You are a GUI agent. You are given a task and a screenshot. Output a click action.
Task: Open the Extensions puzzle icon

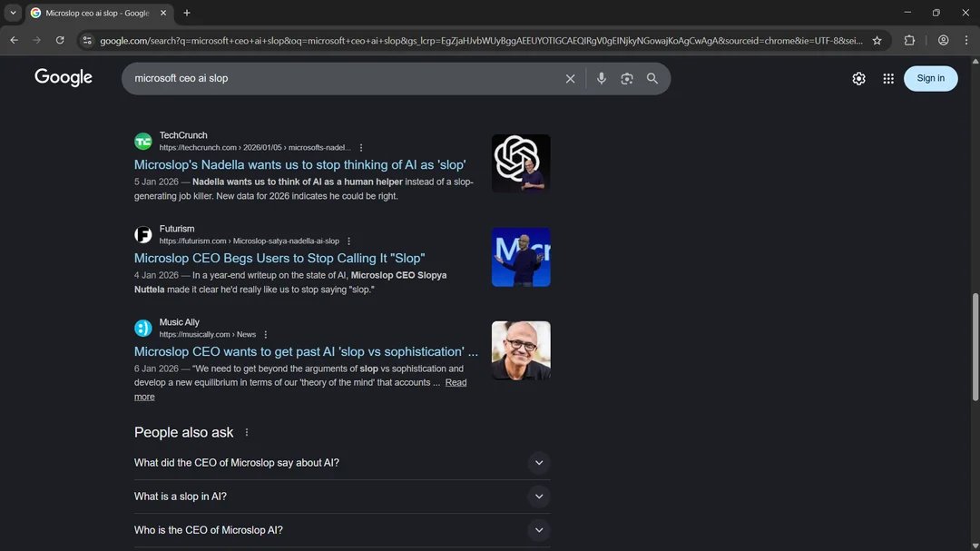[x=909, y=41]
